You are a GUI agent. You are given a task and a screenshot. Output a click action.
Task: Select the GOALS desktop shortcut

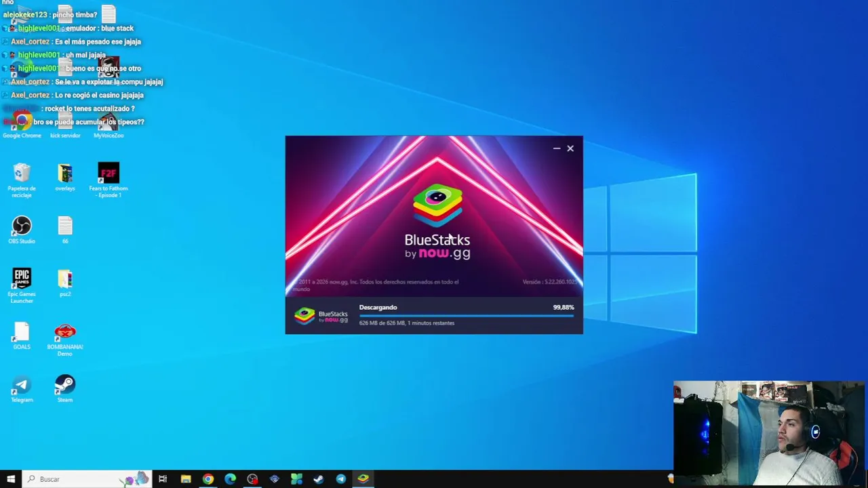(22, 335)
